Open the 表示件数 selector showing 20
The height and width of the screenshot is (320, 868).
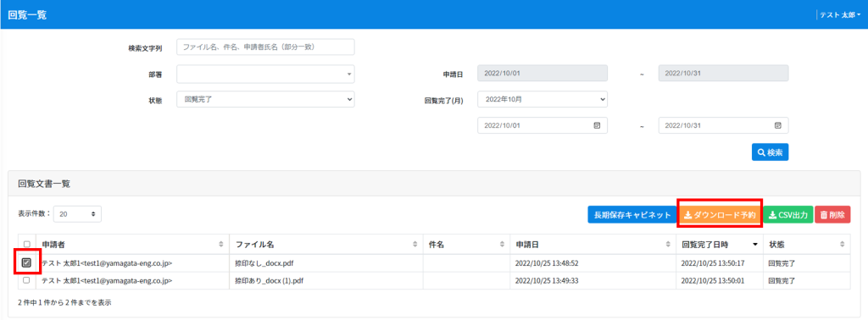[x=77, y=213]
